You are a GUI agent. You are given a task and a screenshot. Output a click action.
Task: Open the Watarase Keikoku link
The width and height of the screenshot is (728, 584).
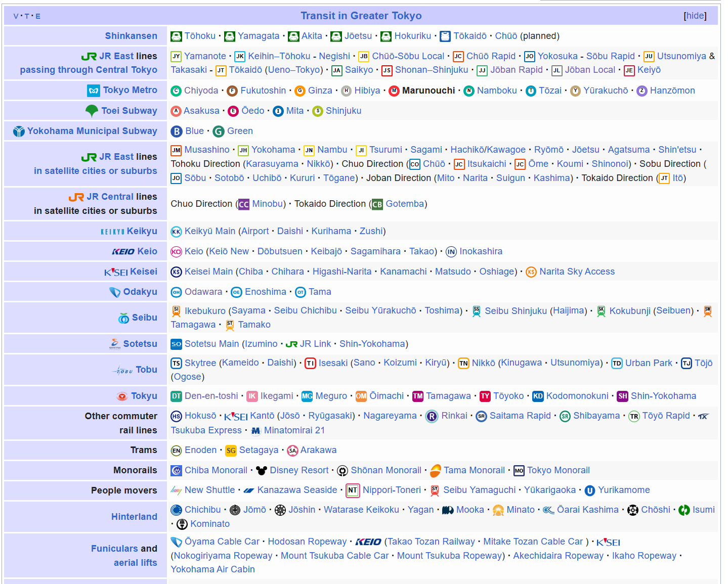pos(362,510)
